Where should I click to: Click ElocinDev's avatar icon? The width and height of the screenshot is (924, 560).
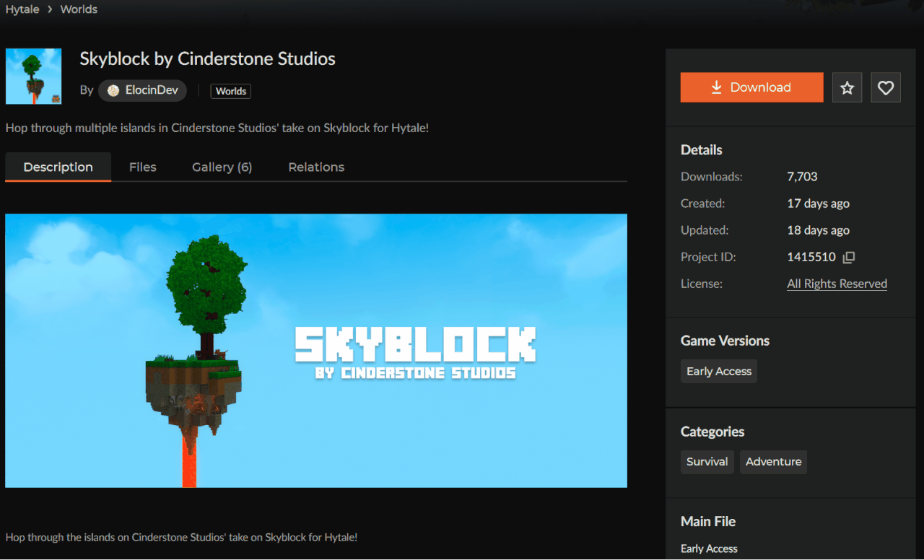coord(113,90)
